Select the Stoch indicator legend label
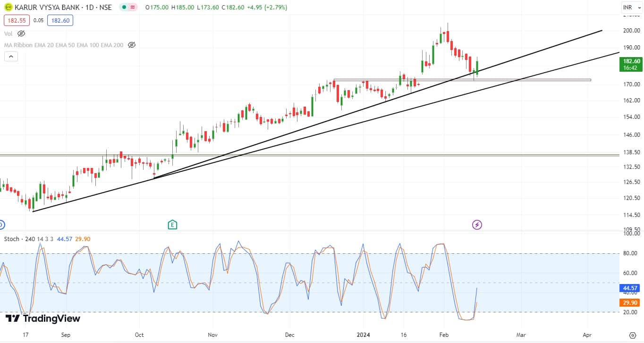Image resolution: width=644 pixels, height=343 pixels. (12, 239)
